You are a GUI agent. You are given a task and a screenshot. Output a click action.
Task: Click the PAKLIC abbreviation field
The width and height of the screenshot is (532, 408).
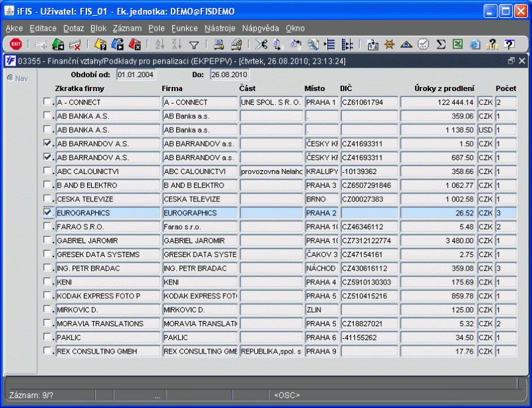(108, 338)
